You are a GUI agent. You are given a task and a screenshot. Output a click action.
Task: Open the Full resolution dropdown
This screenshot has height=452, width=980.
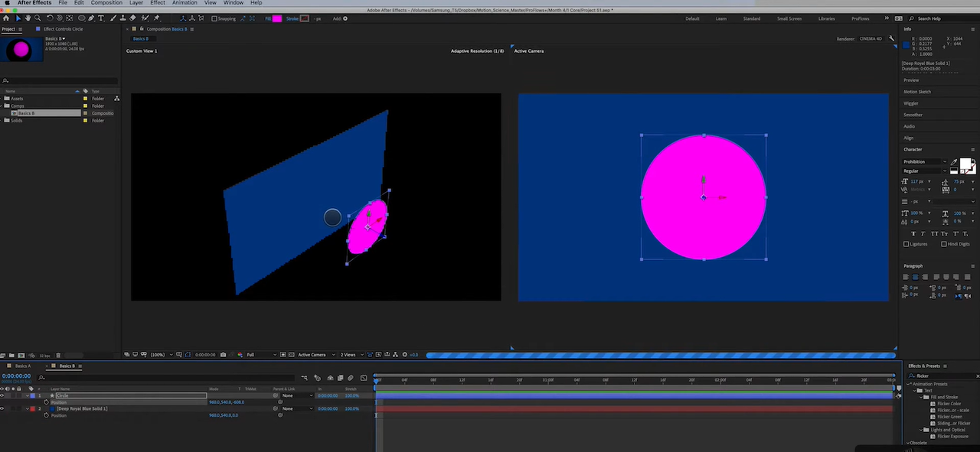[261, 355]
